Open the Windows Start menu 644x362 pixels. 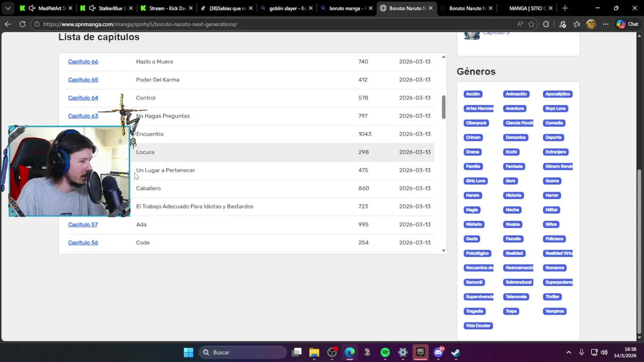[x=189, y=352]
